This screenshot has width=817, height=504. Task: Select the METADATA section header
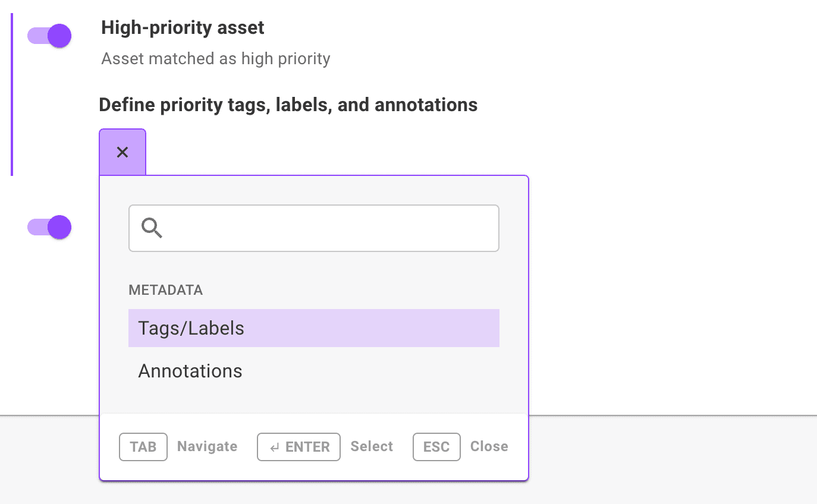point(165,290)
